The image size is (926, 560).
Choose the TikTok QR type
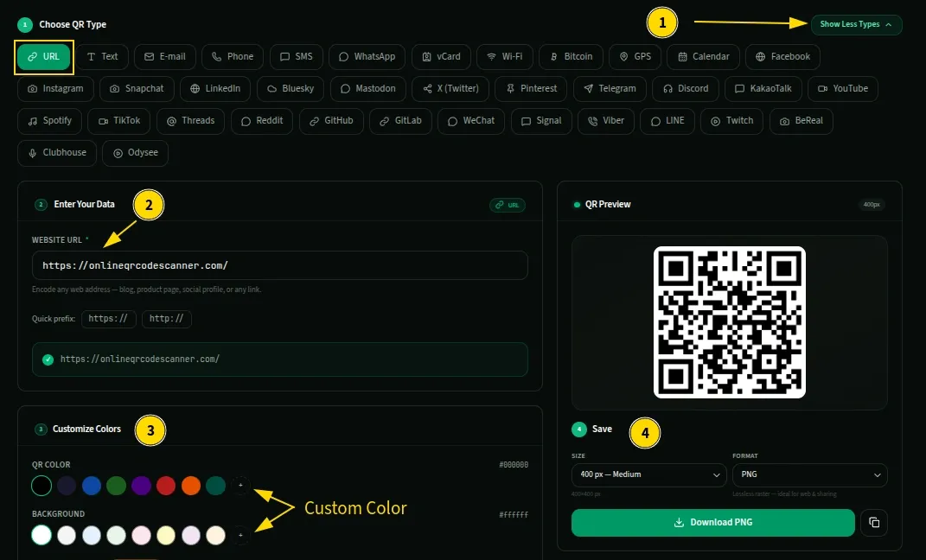[118, 120]
